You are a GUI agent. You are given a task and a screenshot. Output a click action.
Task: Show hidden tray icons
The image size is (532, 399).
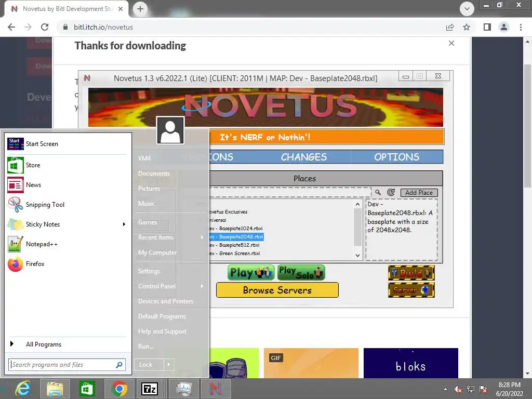point(445,389)
